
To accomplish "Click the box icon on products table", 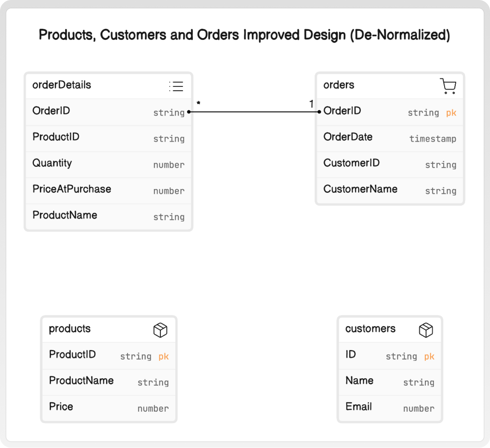I will (160, 330).
